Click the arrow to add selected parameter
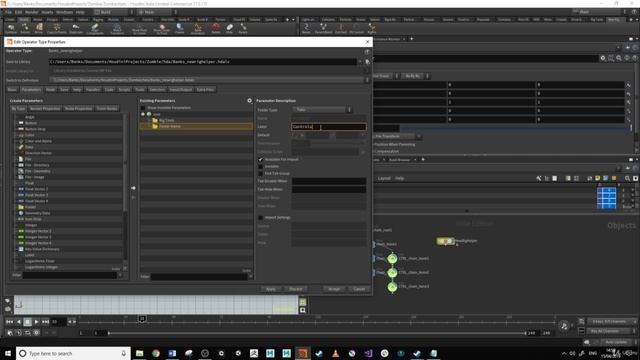The image size is (640, 360). coord(133,188)
